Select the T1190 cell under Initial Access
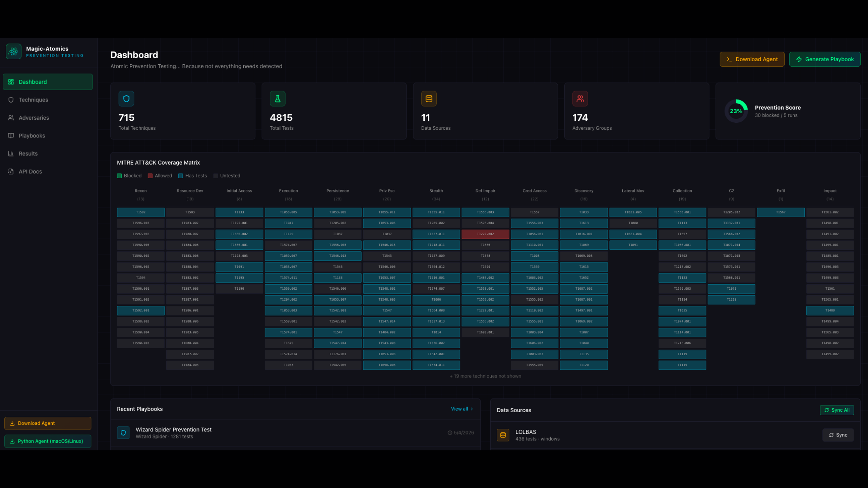Image resolution: width=868 pixels, height=488 pixels. (239, 289)
